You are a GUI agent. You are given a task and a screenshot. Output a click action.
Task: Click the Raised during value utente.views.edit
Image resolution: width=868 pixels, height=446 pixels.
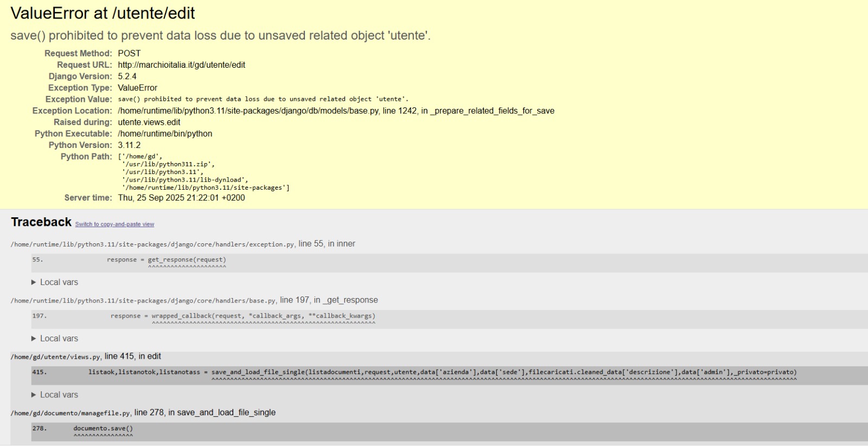149,122
